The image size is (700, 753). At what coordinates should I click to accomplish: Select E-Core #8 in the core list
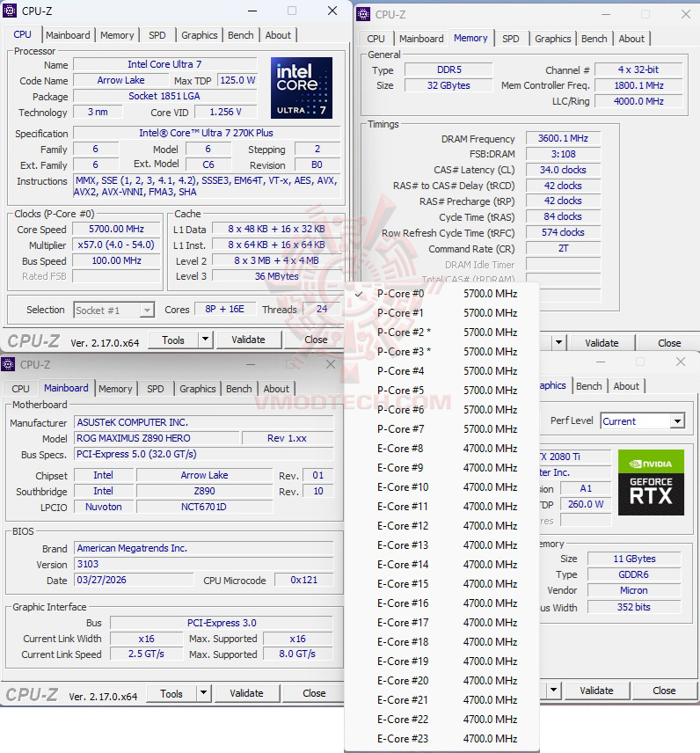tap(441, 448)
